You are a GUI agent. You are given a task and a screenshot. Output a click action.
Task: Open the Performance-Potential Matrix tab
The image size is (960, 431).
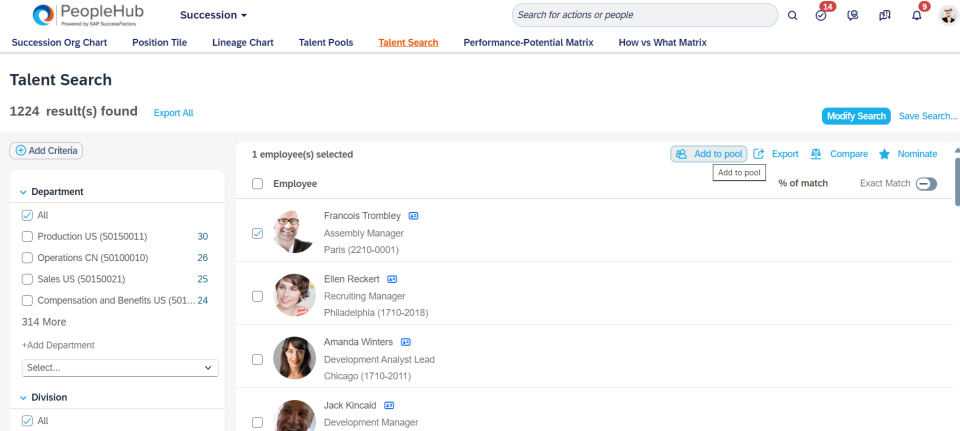point(528,43)
